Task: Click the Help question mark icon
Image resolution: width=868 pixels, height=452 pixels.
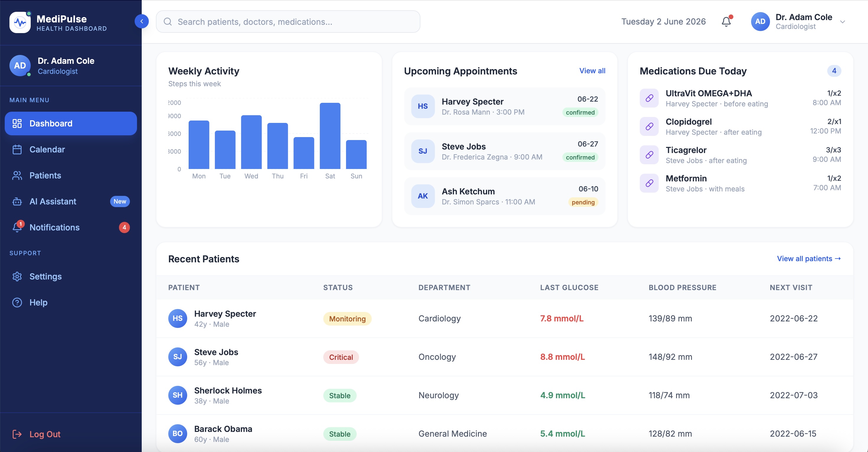Action: (x=17, y=302)
